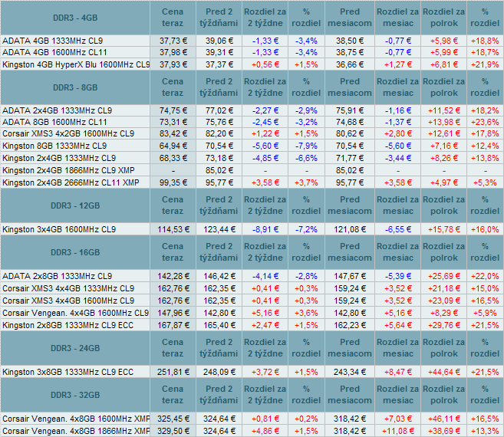Image resolution: width=504 pixels, height=437 pixels.
Task: Click Rozdiel za mesiac header in DDR3 - 24GB section
Action: click(398, 347)
